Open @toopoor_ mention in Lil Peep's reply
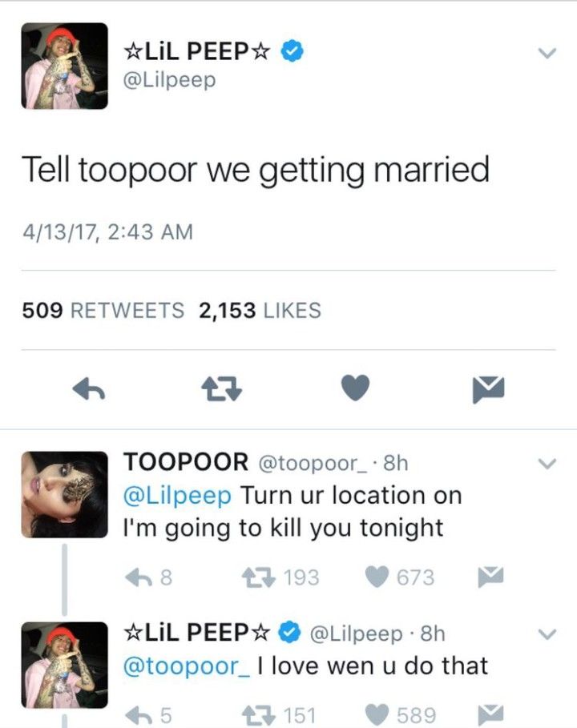 186,666
